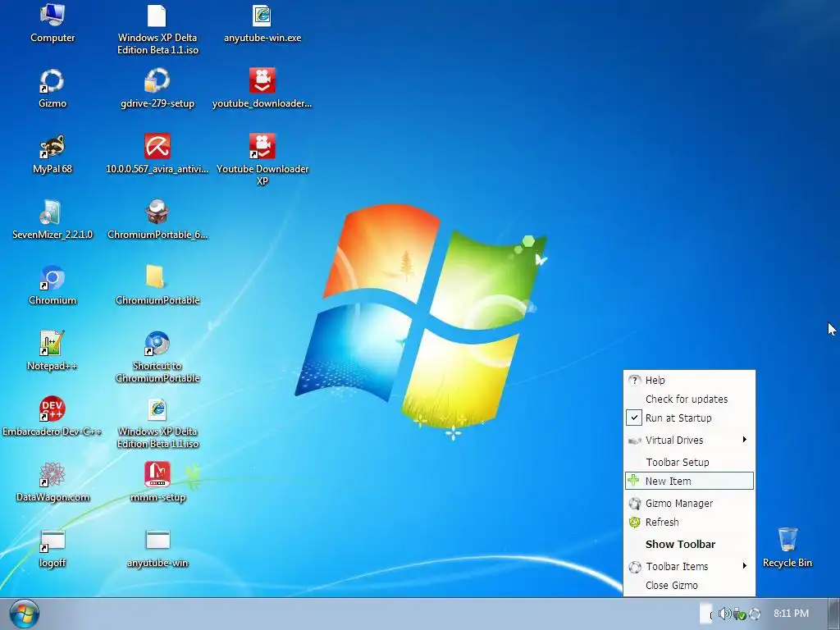Select the youtube_downloader... installer icon

click(262, 81)
